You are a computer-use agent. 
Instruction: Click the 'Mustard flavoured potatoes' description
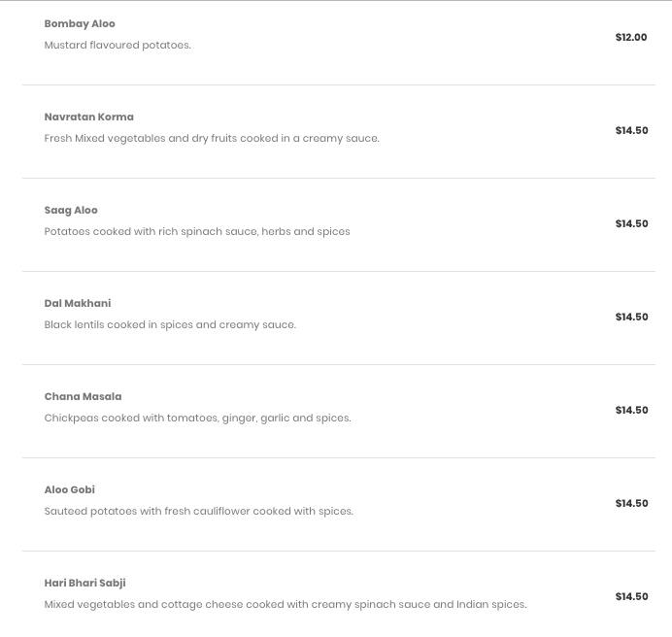[x=118, y=45]
